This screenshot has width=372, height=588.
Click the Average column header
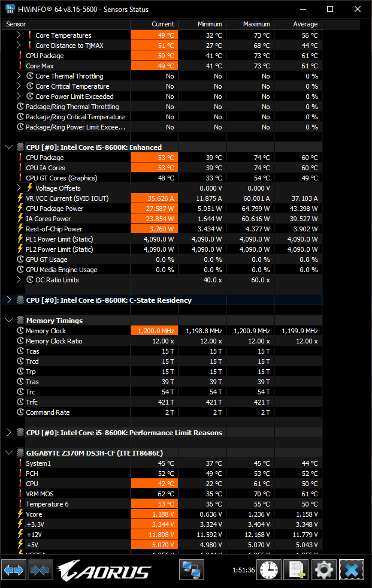(x=298, y=24)
